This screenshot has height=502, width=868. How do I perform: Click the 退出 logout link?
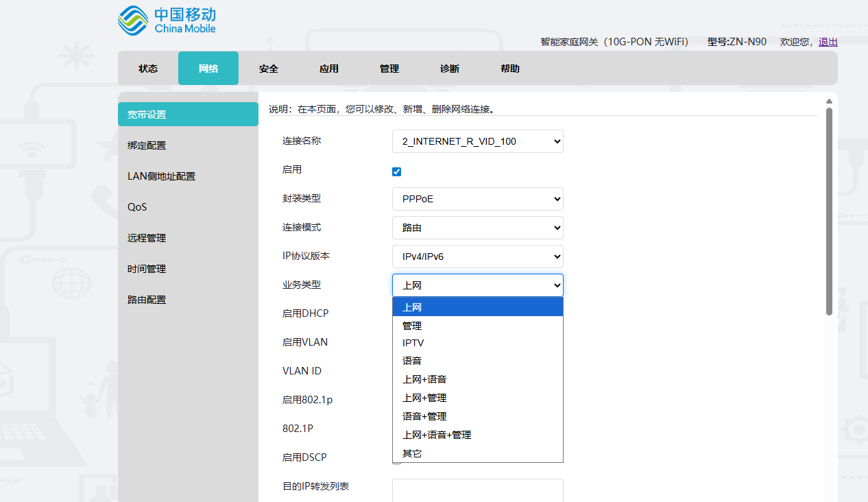(828, 42)
